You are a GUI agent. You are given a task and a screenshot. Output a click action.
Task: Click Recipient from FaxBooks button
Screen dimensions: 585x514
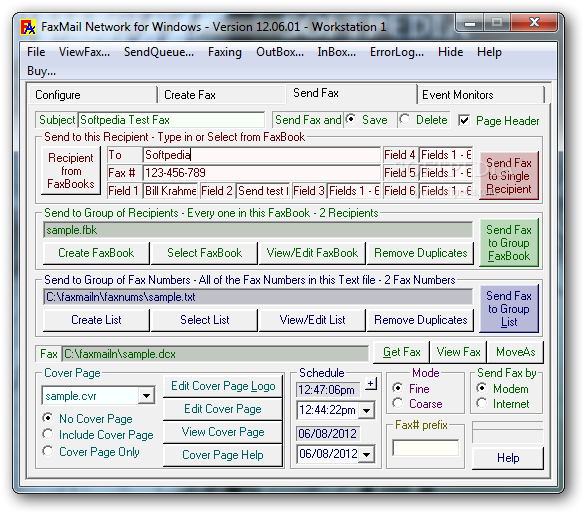[71, 171]
